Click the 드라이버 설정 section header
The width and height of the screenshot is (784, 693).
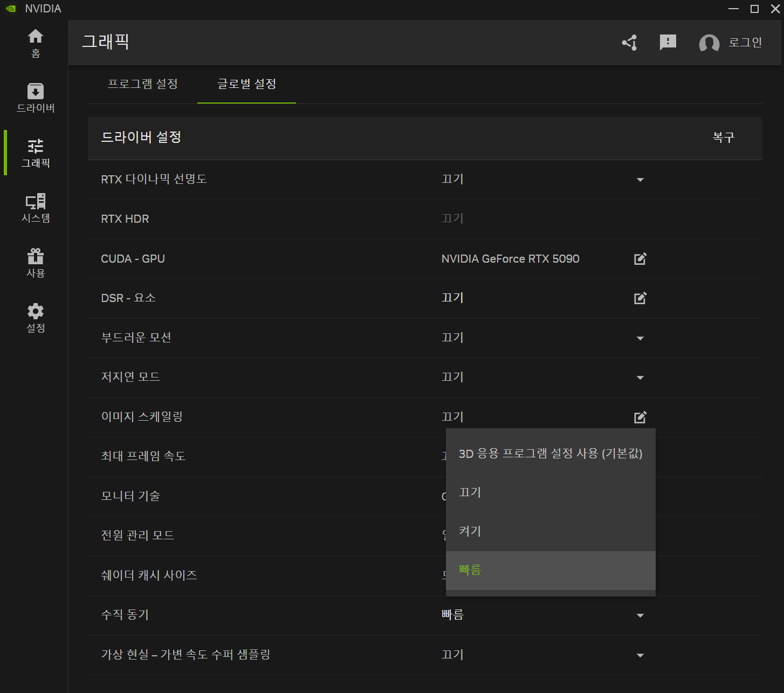tap(141, 137)
